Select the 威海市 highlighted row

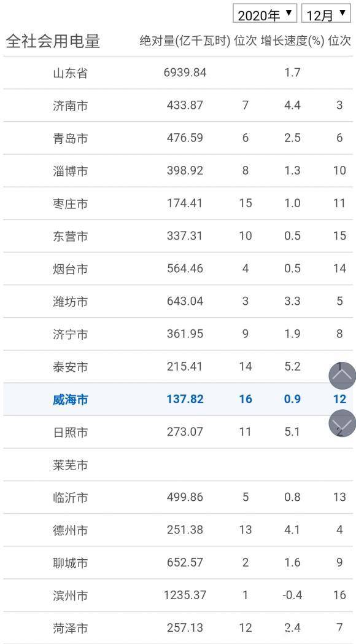click(x=178, y=399)
